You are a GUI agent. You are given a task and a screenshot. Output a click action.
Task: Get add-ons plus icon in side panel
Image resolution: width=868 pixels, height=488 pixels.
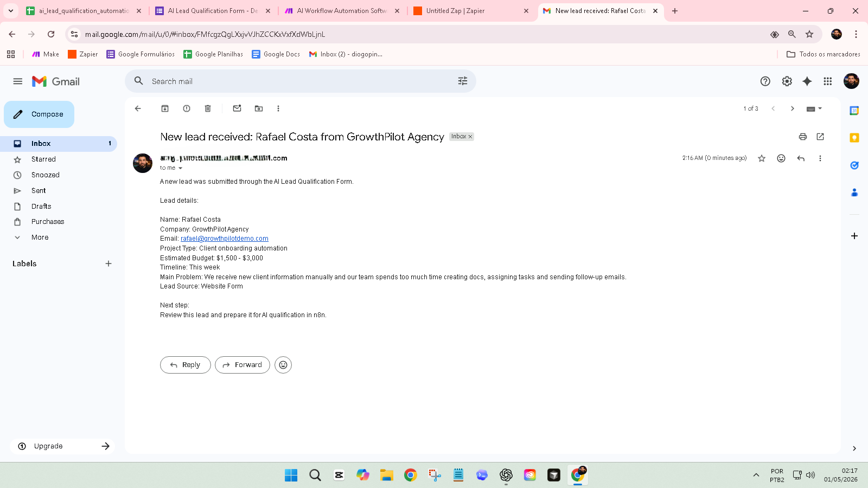(854, 236)
